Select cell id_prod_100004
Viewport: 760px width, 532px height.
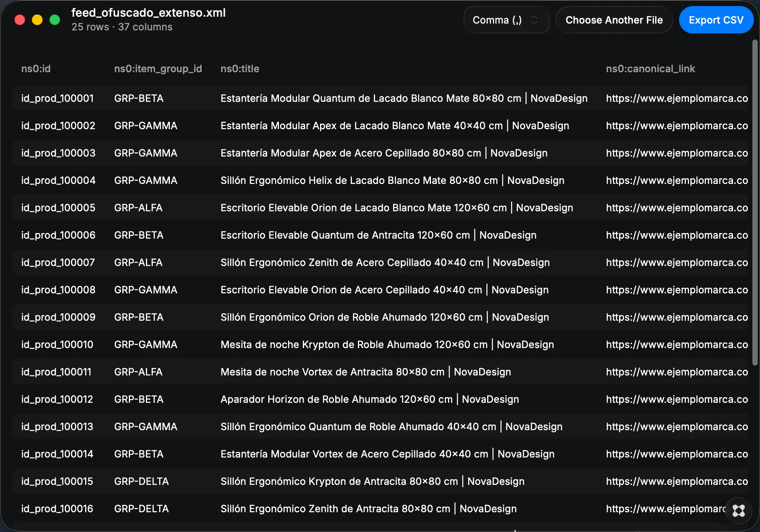click(58, 180)
